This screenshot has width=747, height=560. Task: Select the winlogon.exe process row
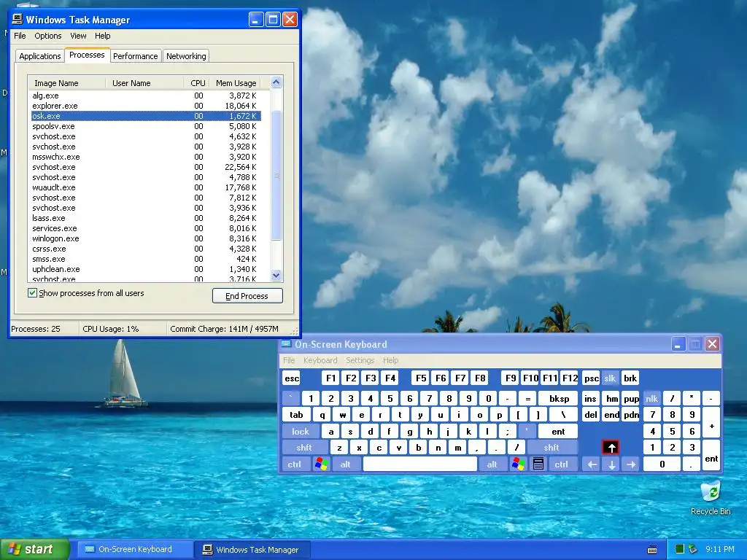[144, 238]
